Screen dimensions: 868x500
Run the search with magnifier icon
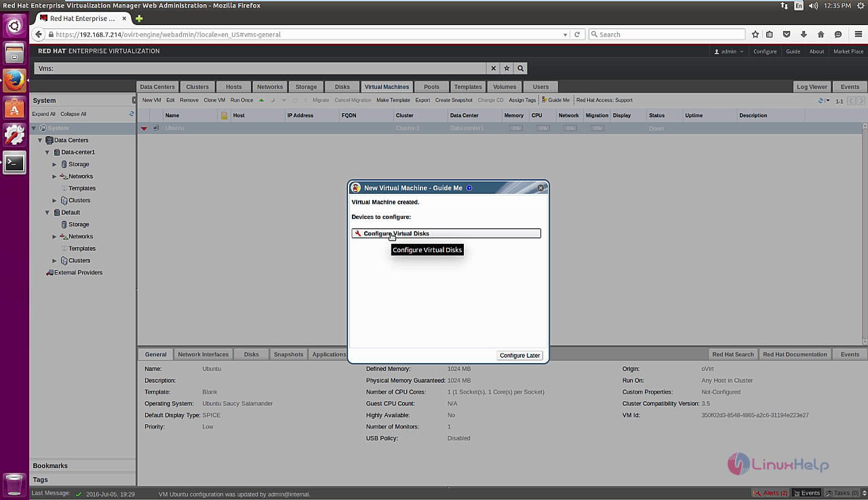click(521, 68)
